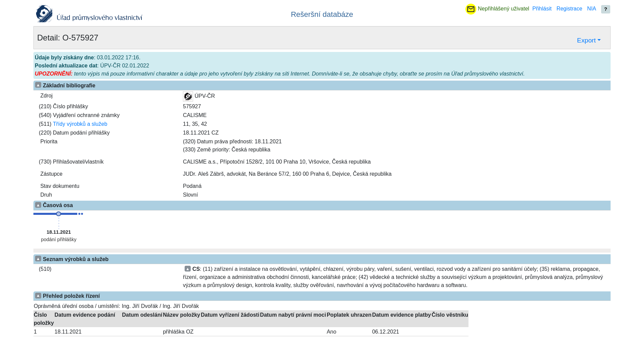Collapse the Přehled položek řízení section
The height and width of the screenshot is (343, 644).
click(x=38, y=296)
